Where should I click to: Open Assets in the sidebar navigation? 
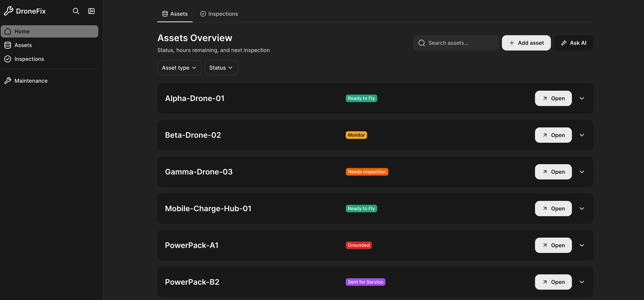pyautogui.click(x=49, y=45)
